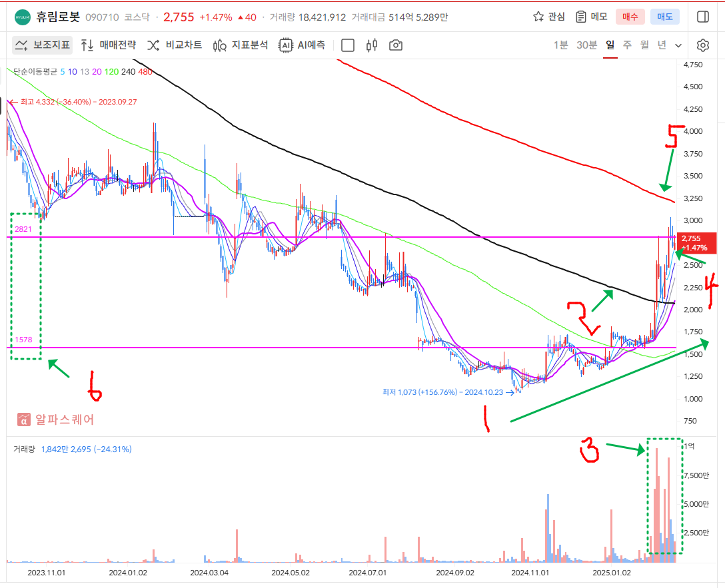Screen dimensions: 725x588
Task: Open the 비교차트 comparison chart tool
Action: point(175,45)
